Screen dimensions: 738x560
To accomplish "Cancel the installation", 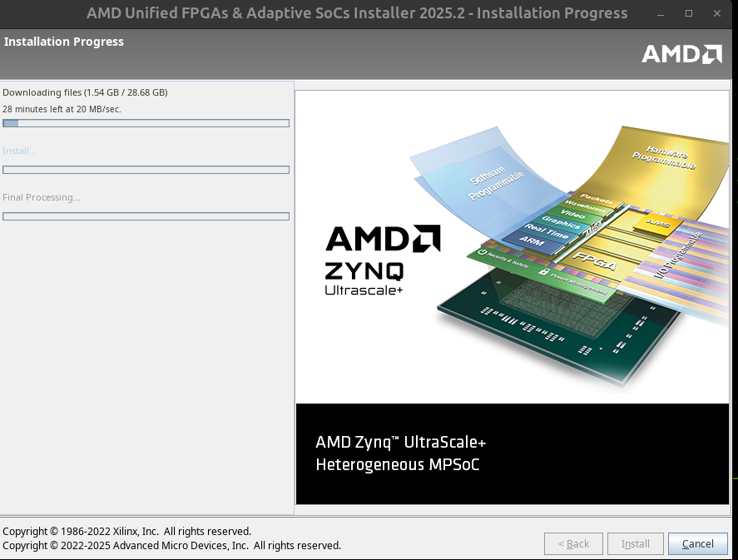I will tap(697, 544).
